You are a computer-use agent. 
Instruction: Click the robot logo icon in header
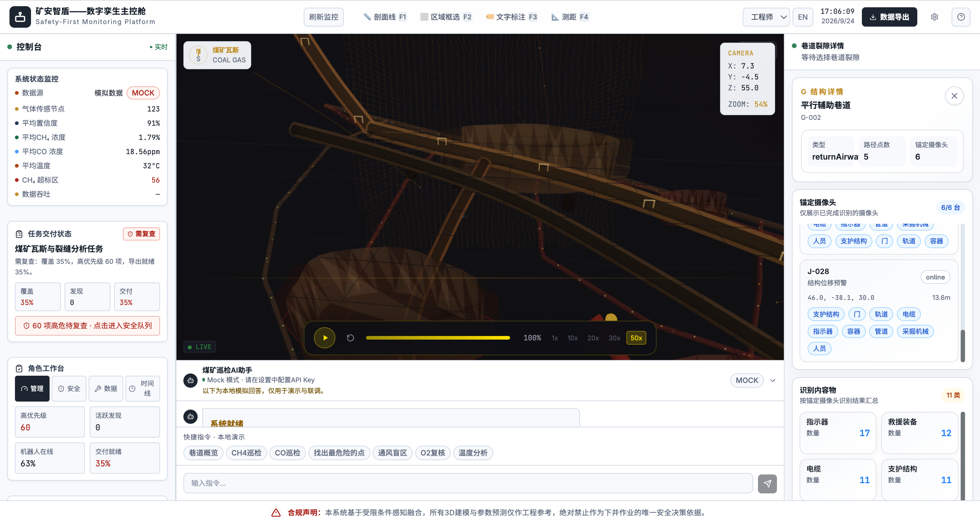coord(20,17)
